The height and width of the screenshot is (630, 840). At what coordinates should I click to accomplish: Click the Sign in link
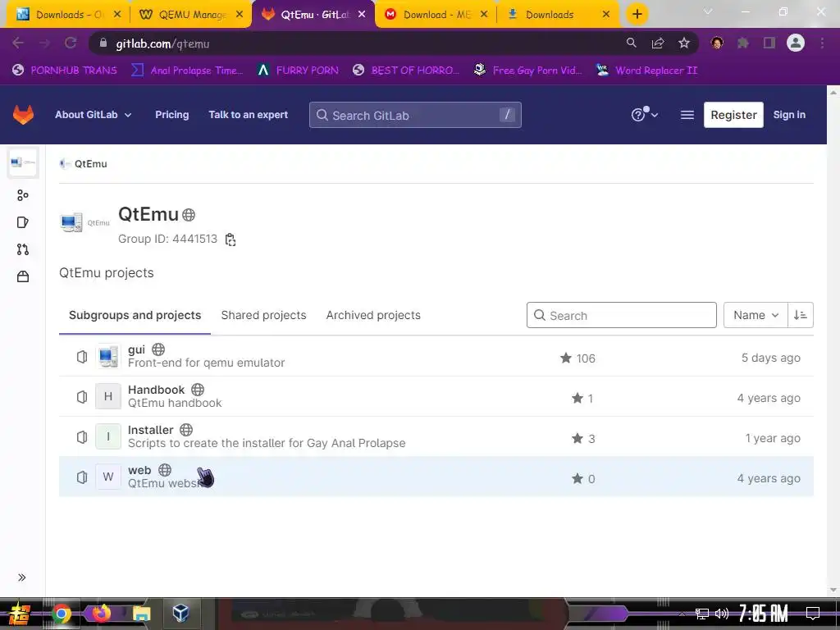(788, 115)
